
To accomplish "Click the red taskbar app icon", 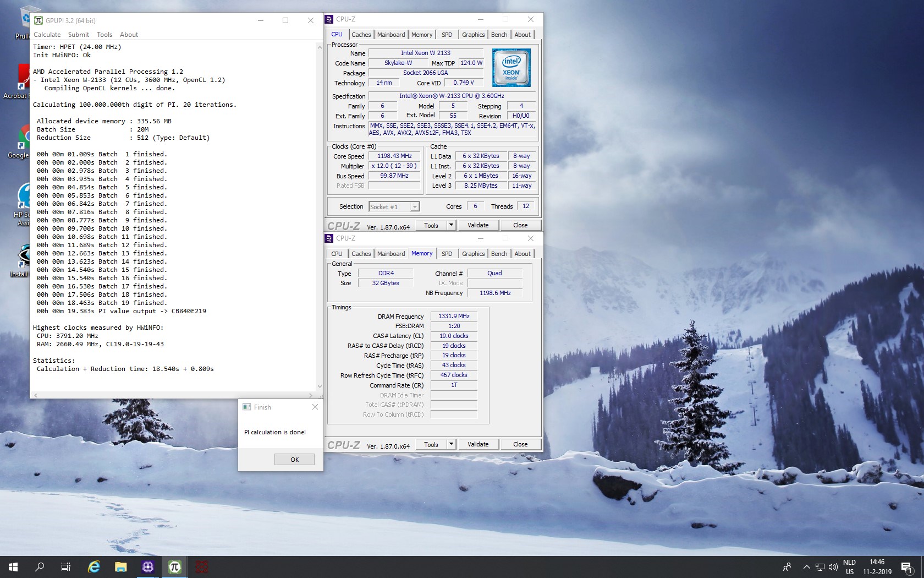I will click(202, 566).
